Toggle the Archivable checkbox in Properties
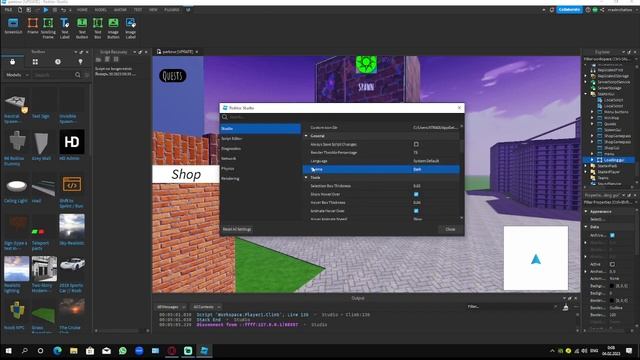The height and width of the screenshot is (360, 640). tap(612, 235)
